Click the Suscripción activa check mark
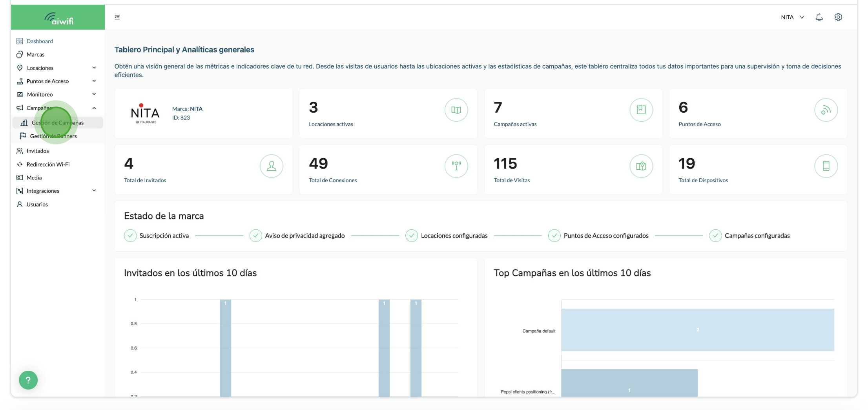Viewport: 868px width, 410px height. point(130,236)
